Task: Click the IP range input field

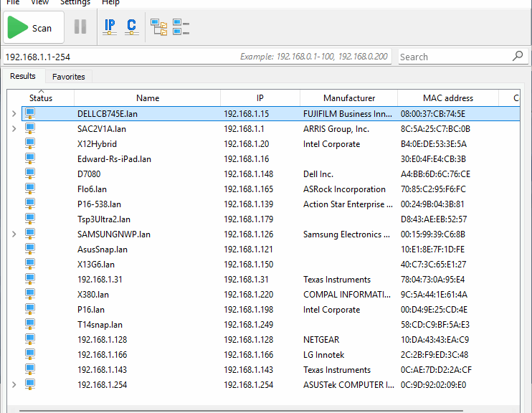Action: (x=196, y=57)
